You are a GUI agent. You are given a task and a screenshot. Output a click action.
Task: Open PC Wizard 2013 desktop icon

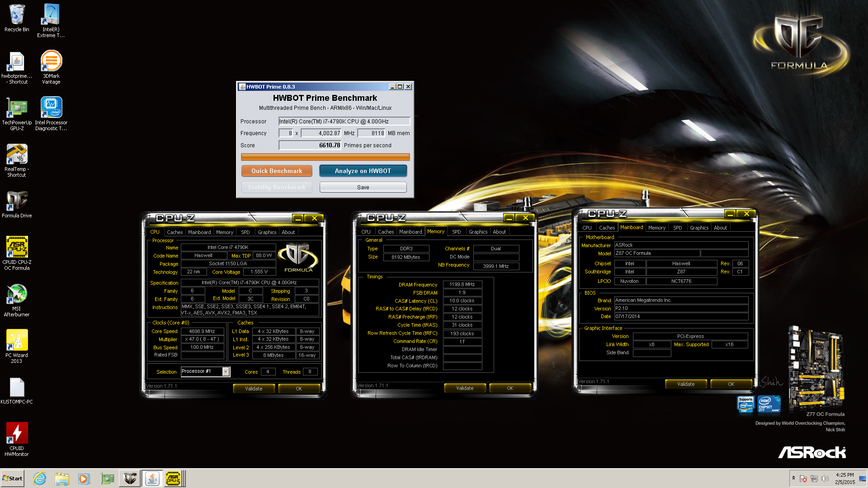click(x=17, y=347)
